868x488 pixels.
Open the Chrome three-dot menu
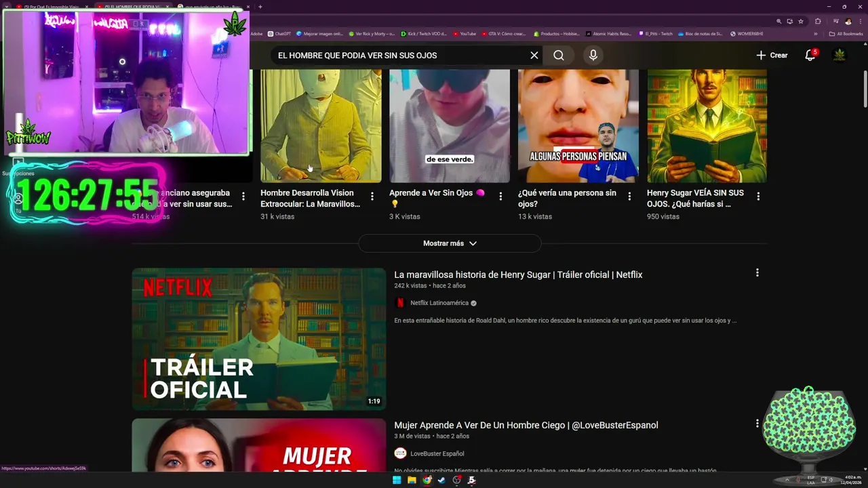pos(860,21)
